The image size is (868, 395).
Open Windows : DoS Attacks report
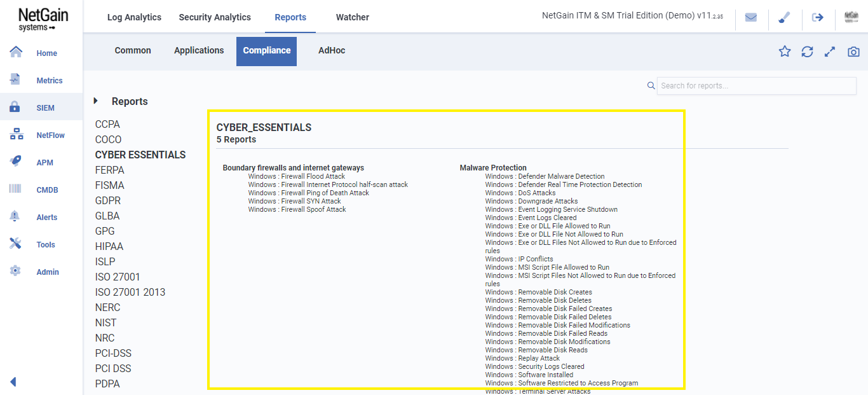520,193
